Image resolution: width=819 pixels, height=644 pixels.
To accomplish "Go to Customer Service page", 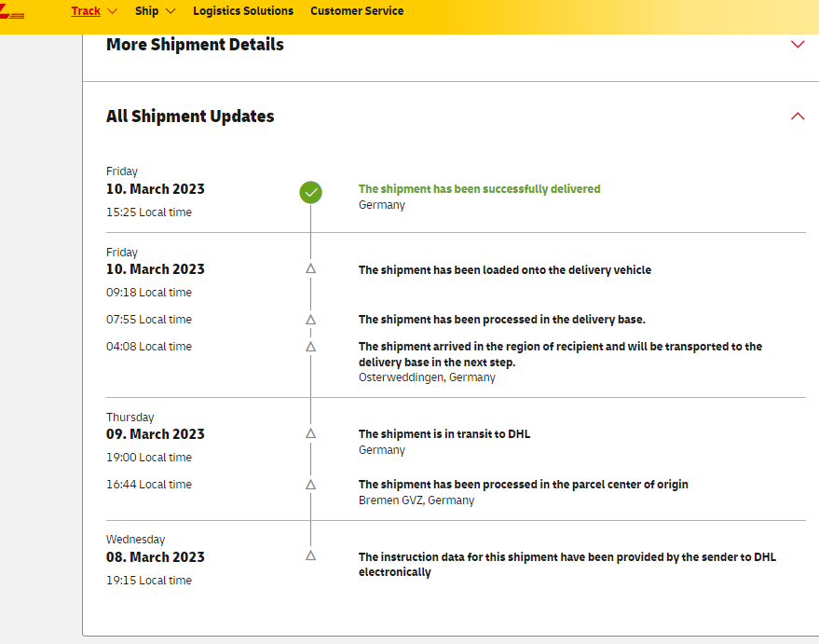I will pos(357,11).
